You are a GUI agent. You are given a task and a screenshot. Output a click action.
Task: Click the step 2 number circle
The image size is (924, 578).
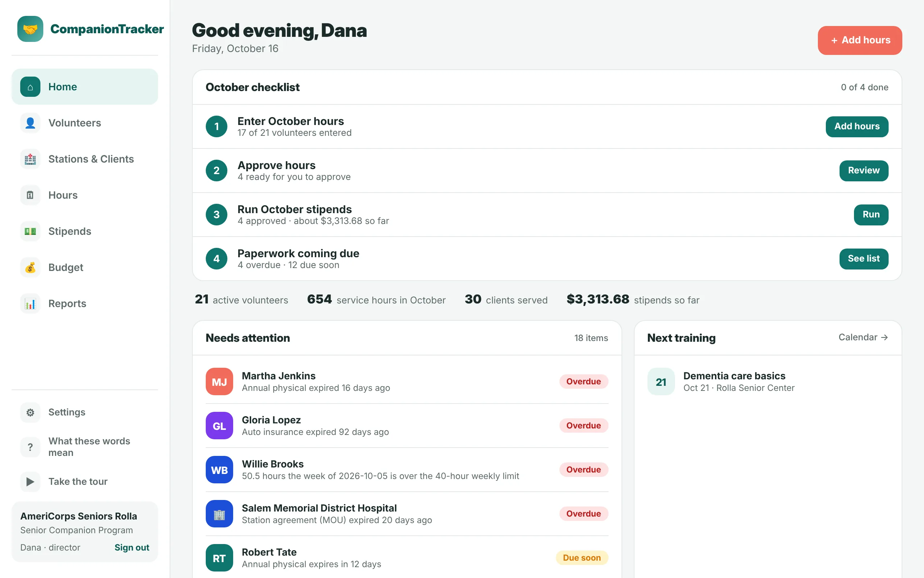217,171
